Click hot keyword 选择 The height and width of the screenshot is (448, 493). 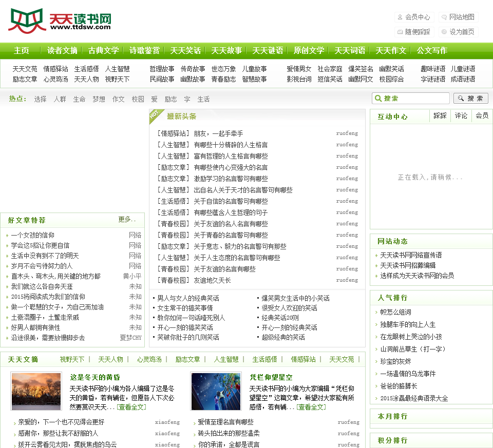pyautogui.click(x=40, y=99)
